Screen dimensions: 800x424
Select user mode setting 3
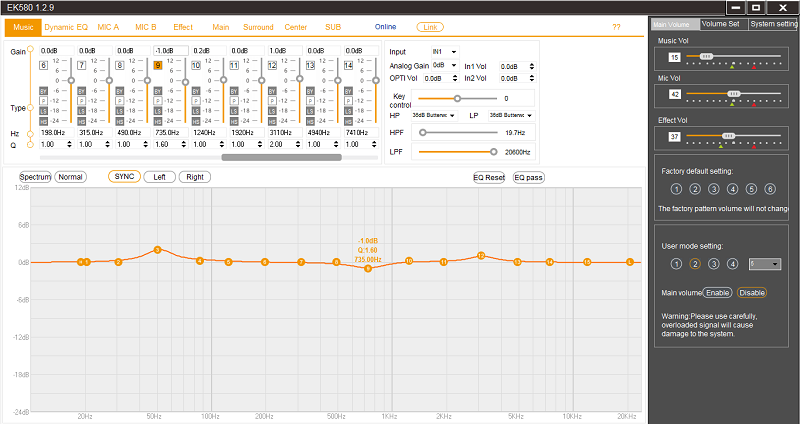coord(714,264)
